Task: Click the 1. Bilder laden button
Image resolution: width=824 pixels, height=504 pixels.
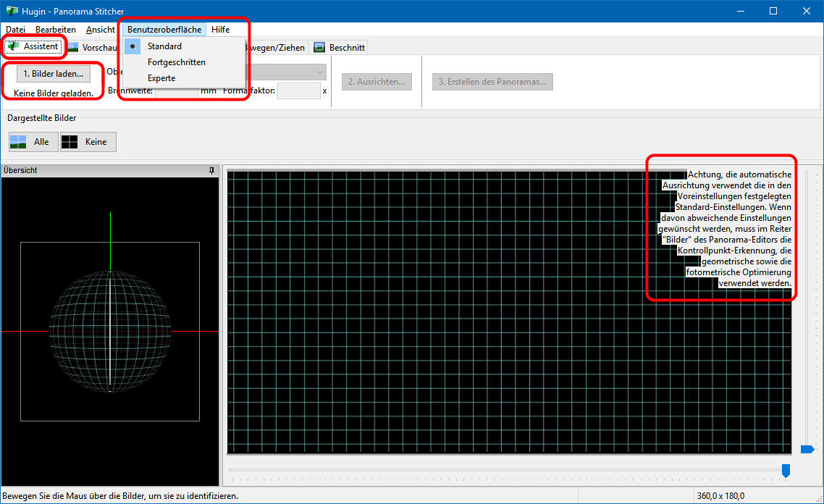Action: tap(53, 74)
